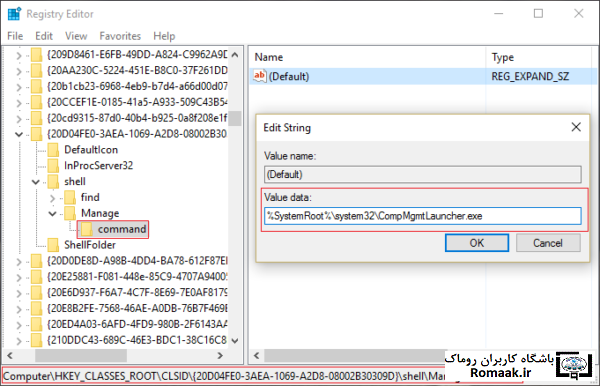Select the command tree item label
Image resolution: width=600 pixels, height=386 pixels.
122,229
